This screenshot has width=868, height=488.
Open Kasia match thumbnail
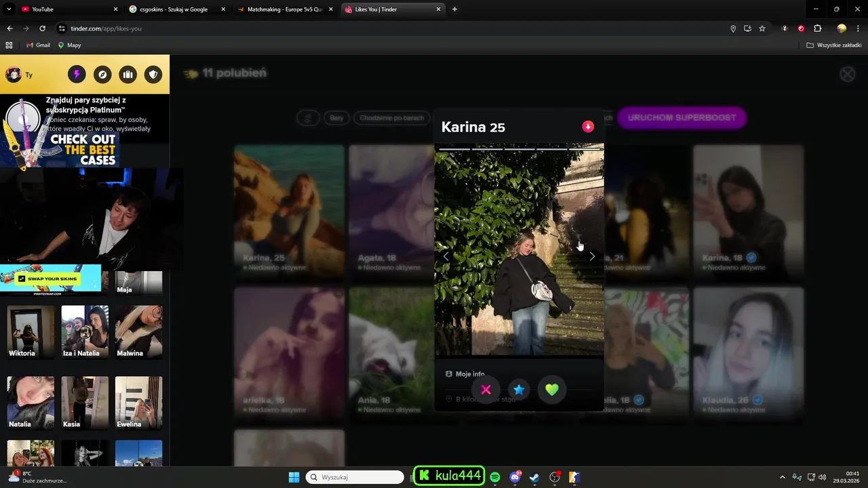coord(85,403)
